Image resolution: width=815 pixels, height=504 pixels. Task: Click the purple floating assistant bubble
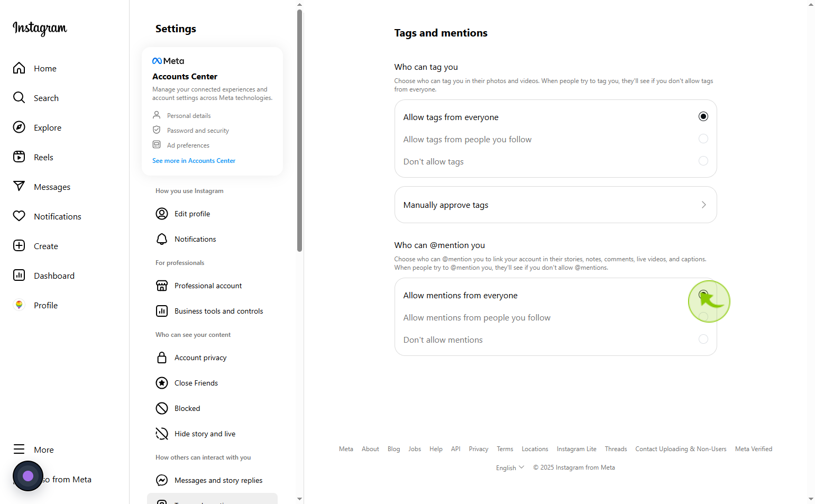28,476
